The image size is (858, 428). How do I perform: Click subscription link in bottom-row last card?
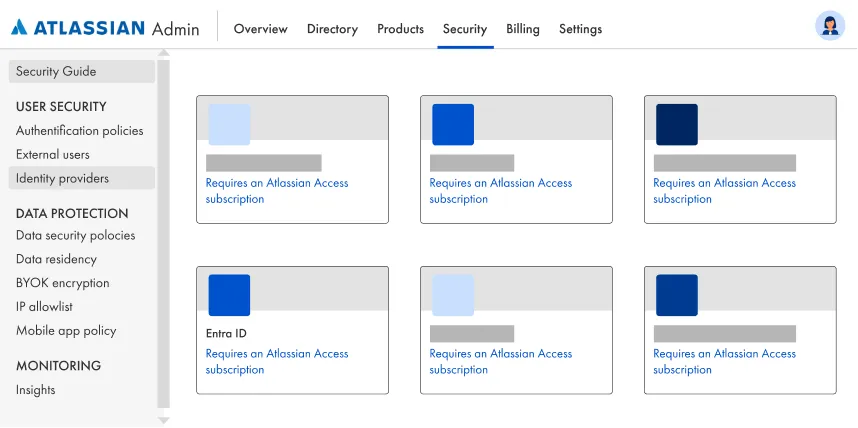tap(724, 362)
